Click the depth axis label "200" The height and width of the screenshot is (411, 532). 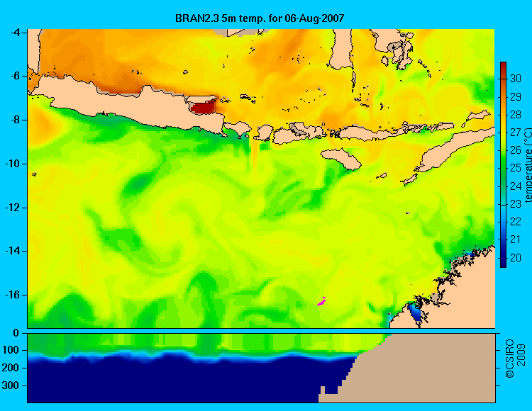[x=11, y=368]
